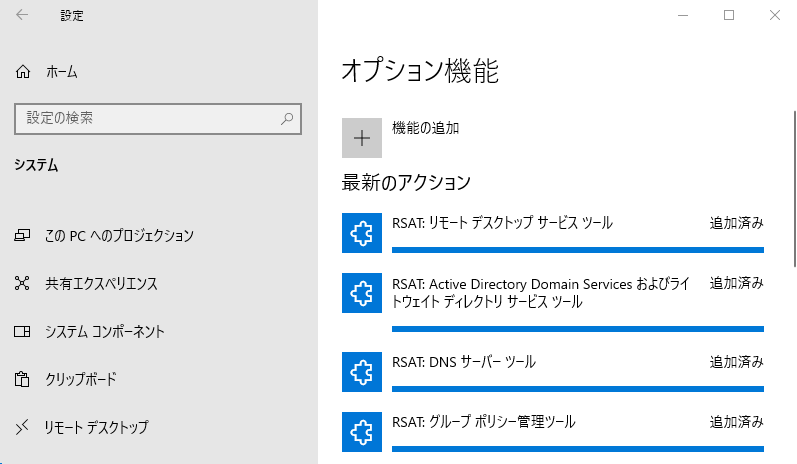
Task: Minimize the 設定 window
Action: 683,15
